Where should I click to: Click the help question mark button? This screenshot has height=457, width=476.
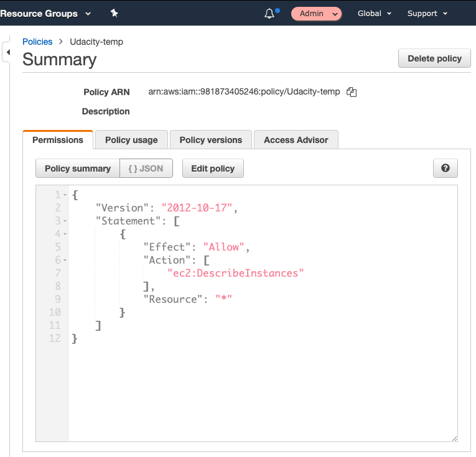point(445,168)
